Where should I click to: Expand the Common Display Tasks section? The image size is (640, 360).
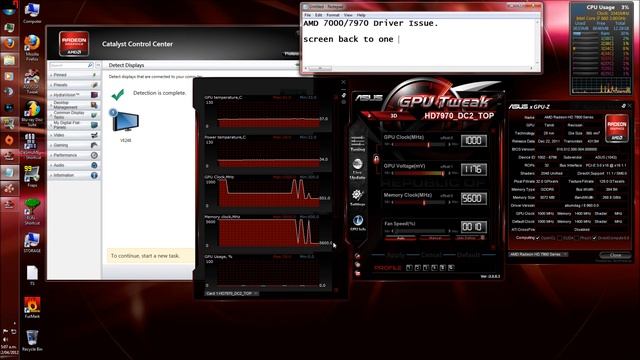tap(74, 115)
